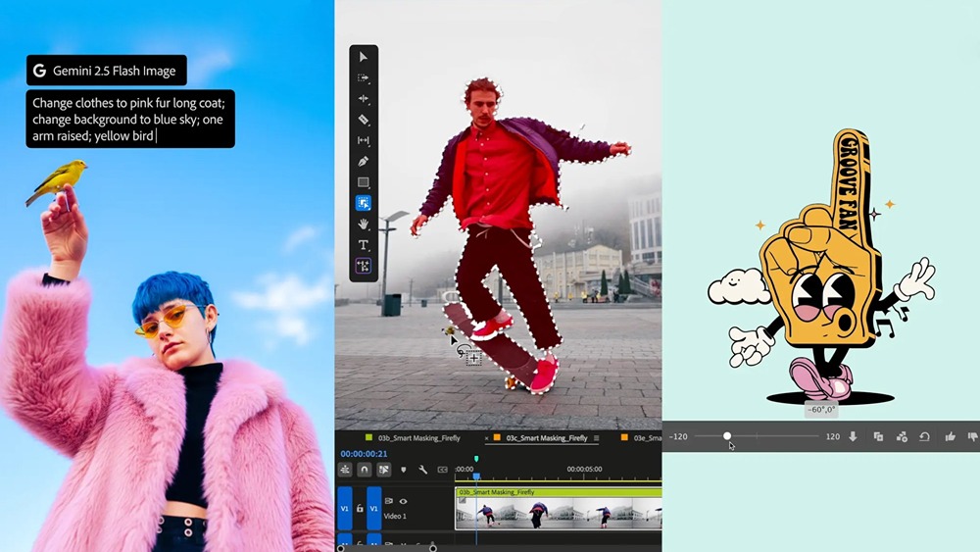
Task: Toggle Snap in Timeline magnet button
Action: click(365, 470)
